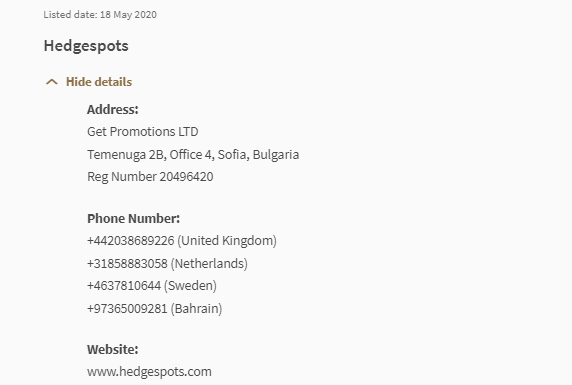This screenshot has height=385, width=572.
Task: Select the United Kingdom phone number
Action: pos(131,241)
